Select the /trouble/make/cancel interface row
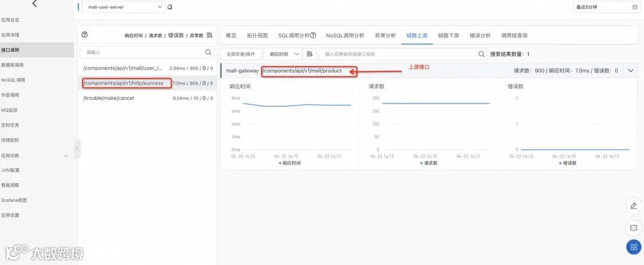 tap(147, 98)
